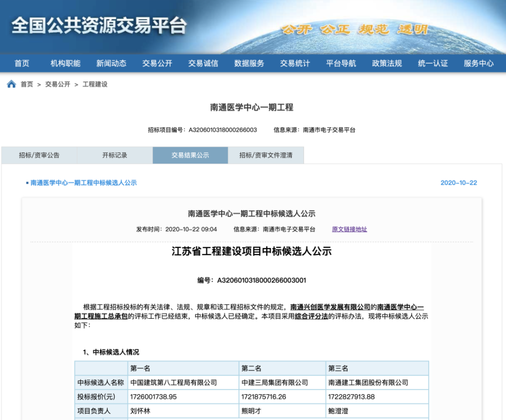Click 工程建设 breadcrumb link
Viewport: 506px width, 420px height.
click(x=95, y=85)
